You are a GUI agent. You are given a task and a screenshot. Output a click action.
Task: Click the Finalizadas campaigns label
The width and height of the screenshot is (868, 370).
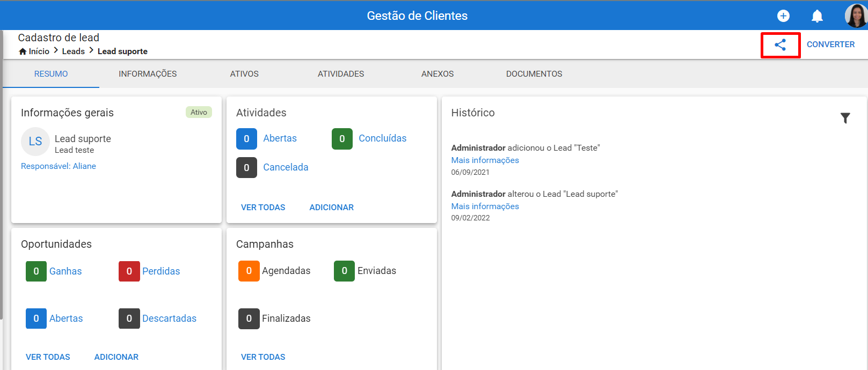point(286,319)
